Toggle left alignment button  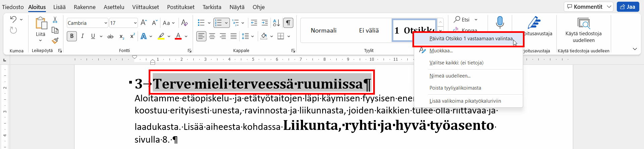click(x=201, y=36)
